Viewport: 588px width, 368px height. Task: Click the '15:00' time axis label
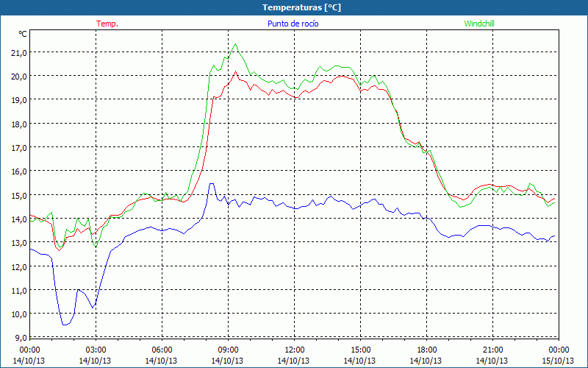360,350
